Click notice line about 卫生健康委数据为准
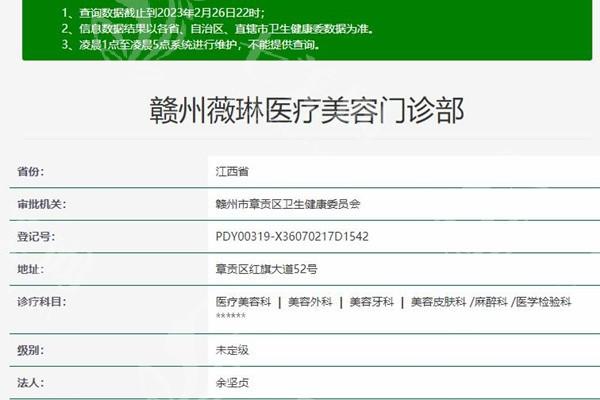 point(218,29)
